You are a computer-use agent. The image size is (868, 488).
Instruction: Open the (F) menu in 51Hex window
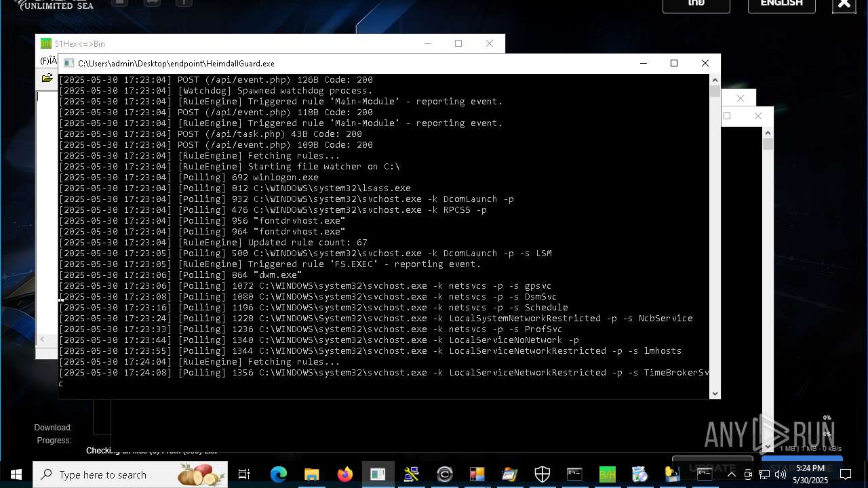coord(47,61)
